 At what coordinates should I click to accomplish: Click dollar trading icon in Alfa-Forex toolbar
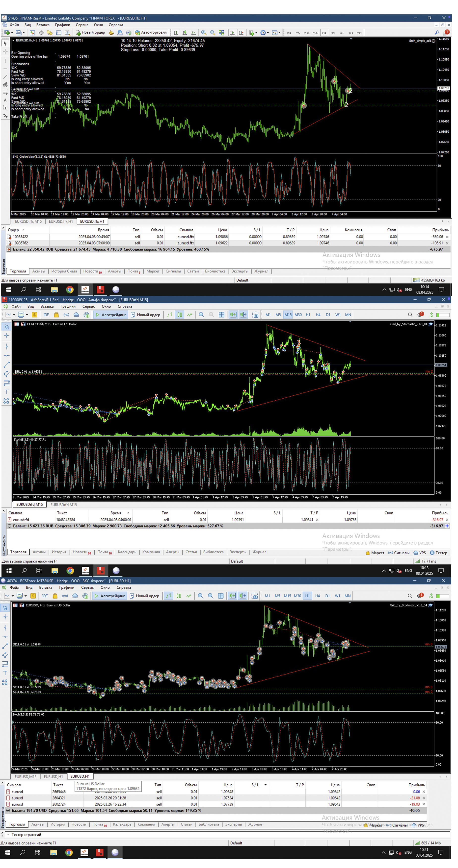pos(34,315)
